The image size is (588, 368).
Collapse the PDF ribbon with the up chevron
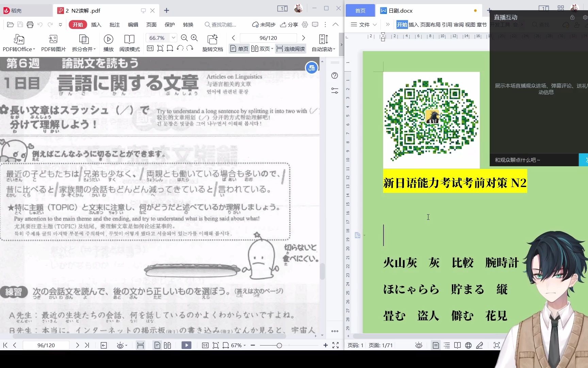[336, 25]
